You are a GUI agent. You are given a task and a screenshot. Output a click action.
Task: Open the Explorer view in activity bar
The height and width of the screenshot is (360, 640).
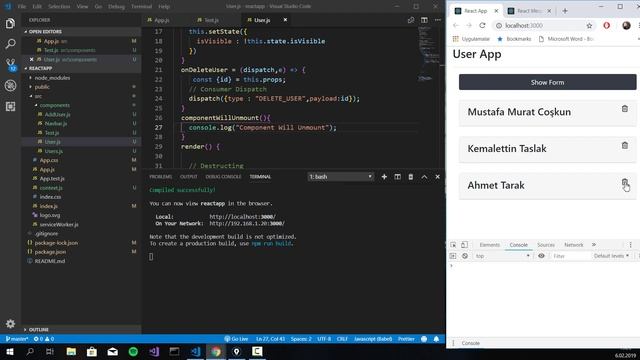click(10, 23)
